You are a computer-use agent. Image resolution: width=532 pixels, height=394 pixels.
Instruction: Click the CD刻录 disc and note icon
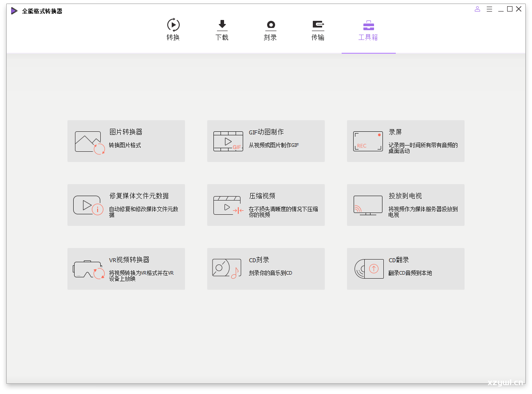(226, 269)
